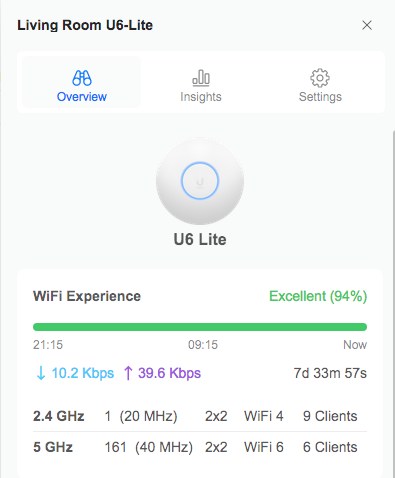Click the U6 Lite device image

[x=200, y=181]
